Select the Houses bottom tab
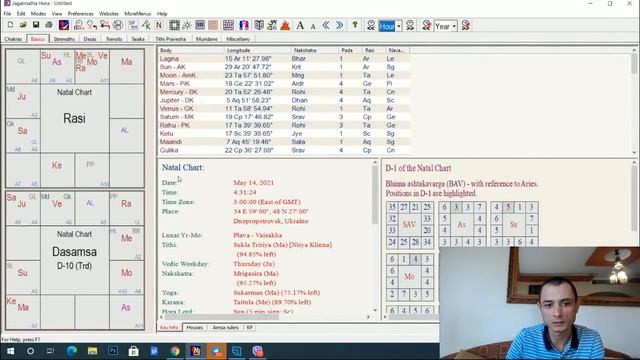This screenshot has width=640, height=360. tap(195, 327)
